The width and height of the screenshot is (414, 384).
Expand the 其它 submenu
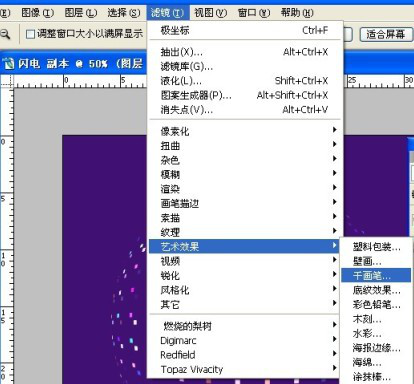(245, 304)
